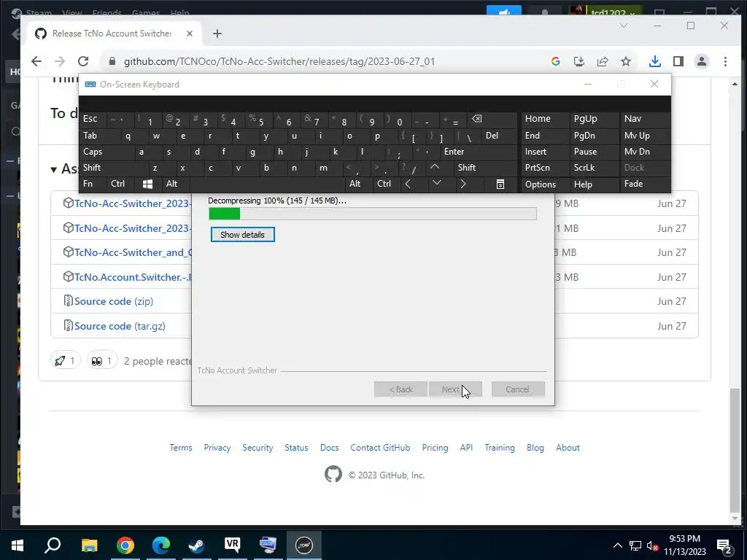Open the Windows Start menu
747x560 pixels.
click(18, 545)
